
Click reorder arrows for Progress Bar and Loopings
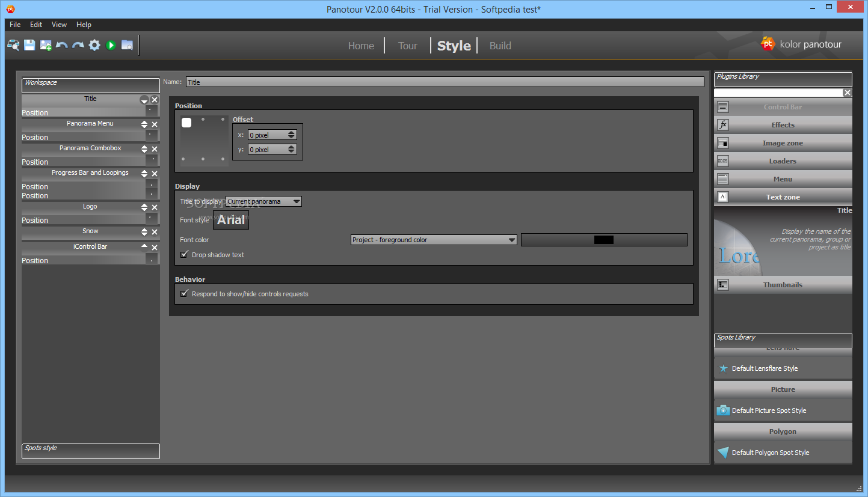[144, 174]
